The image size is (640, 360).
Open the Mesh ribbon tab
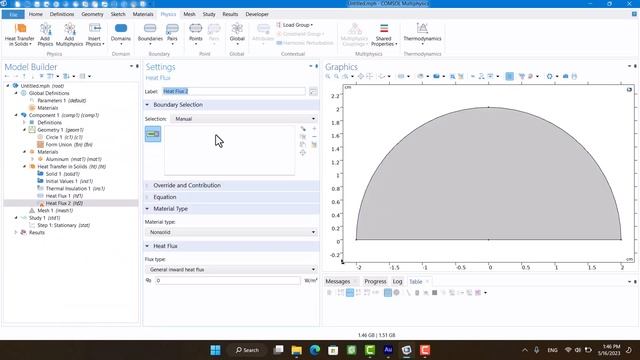coord(189,14)
